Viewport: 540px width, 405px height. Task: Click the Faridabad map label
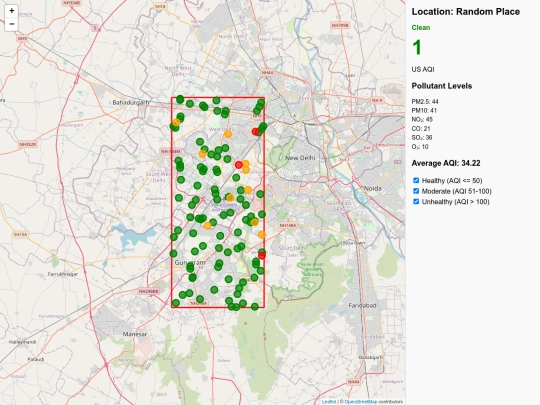(x=362, y=305)
